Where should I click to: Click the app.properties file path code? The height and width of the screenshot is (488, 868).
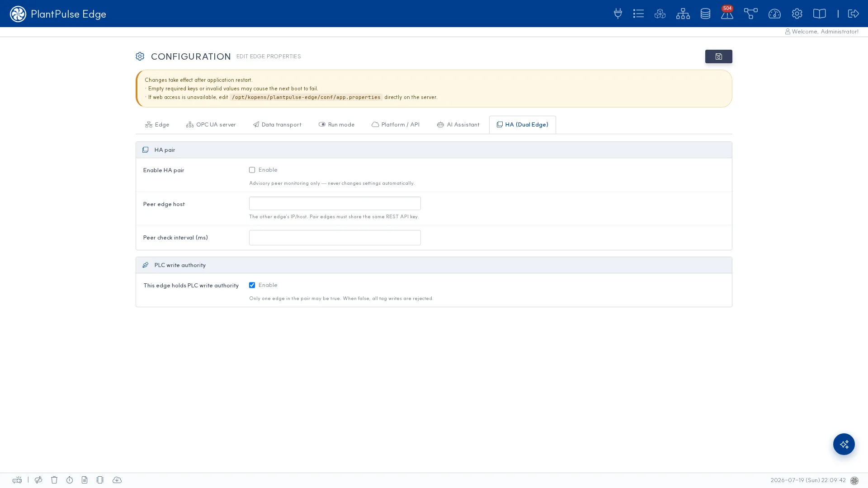click(306, 97)
